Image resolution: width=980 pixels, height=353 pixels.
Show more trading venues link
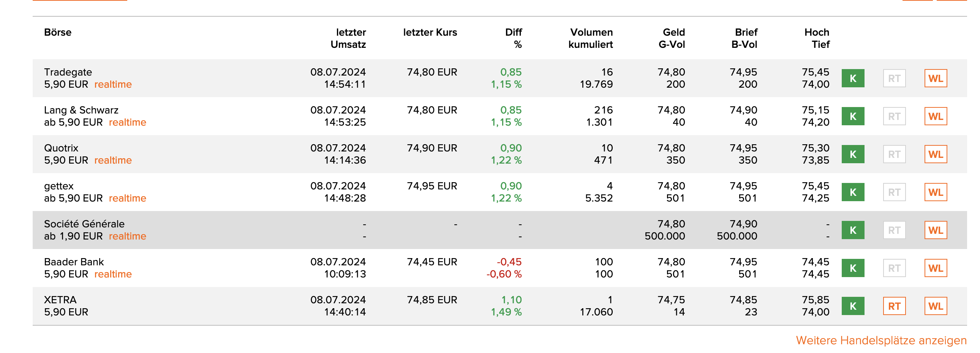point(881,340)
